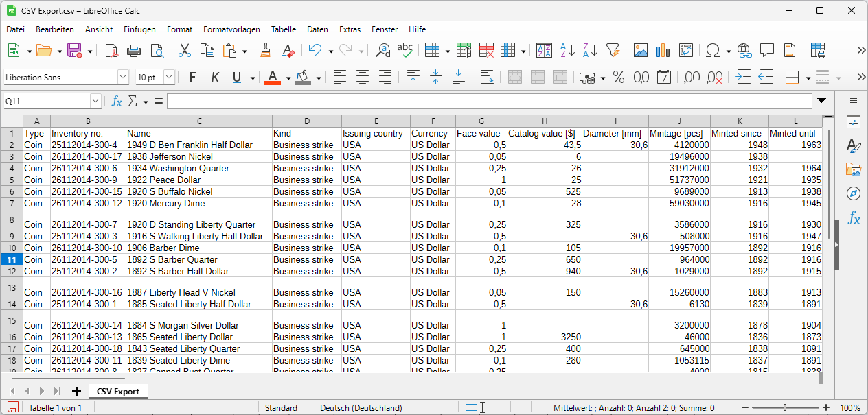
Task: Expand the formula bar
Action: click(x=822, y=101)
